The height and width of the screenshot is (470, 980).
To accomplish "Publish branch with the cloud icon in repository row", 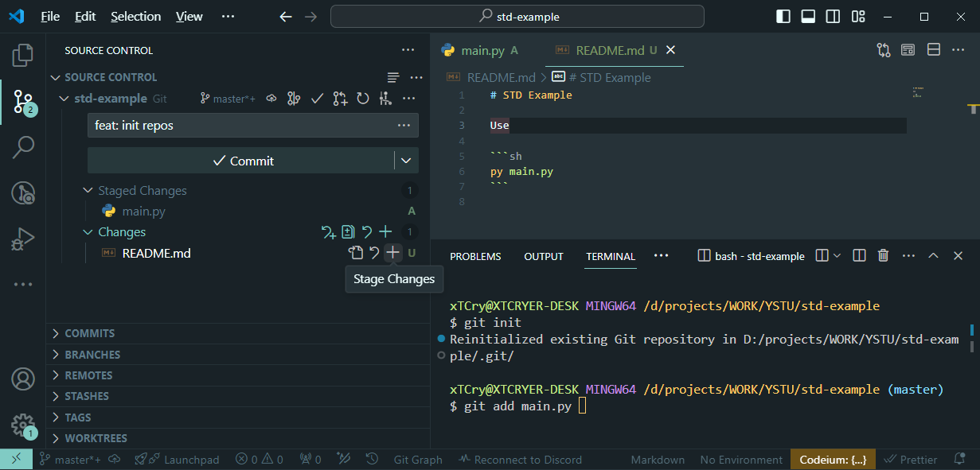I will click(271, 99).
